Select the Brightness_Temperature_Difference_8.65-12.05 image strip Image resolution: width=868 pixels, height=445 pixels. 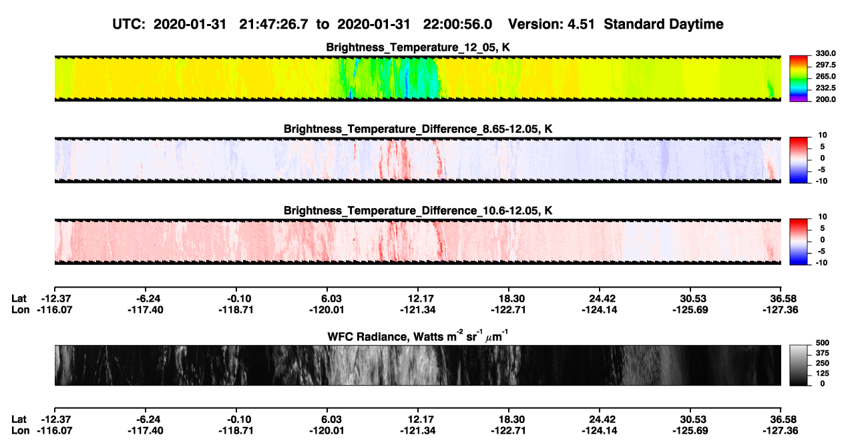[417, 159]
